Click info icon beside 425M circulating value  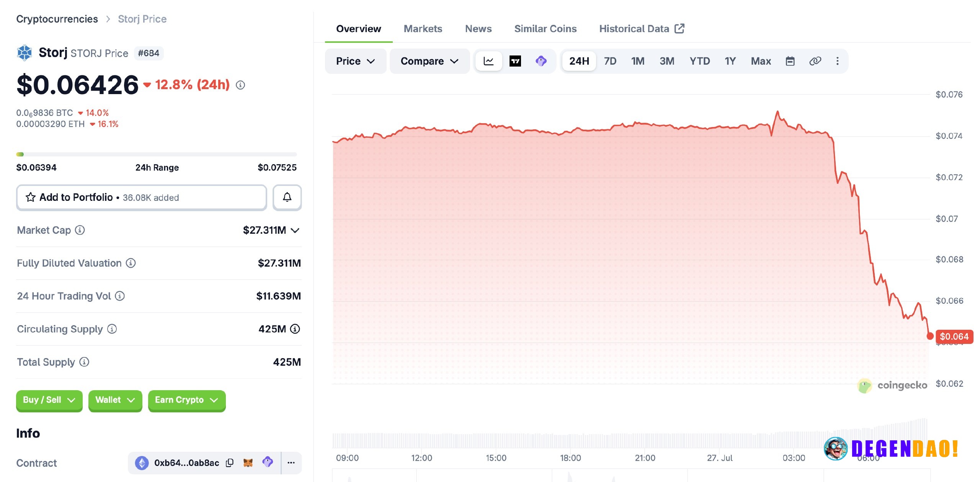(295, 329)
